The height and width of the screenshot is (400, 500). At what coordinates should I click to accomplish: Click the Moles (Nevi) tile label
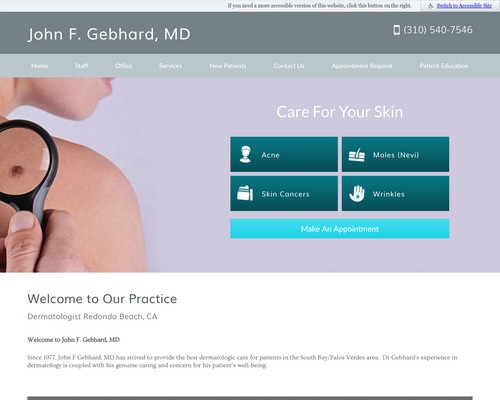click(x=396, y=155)
